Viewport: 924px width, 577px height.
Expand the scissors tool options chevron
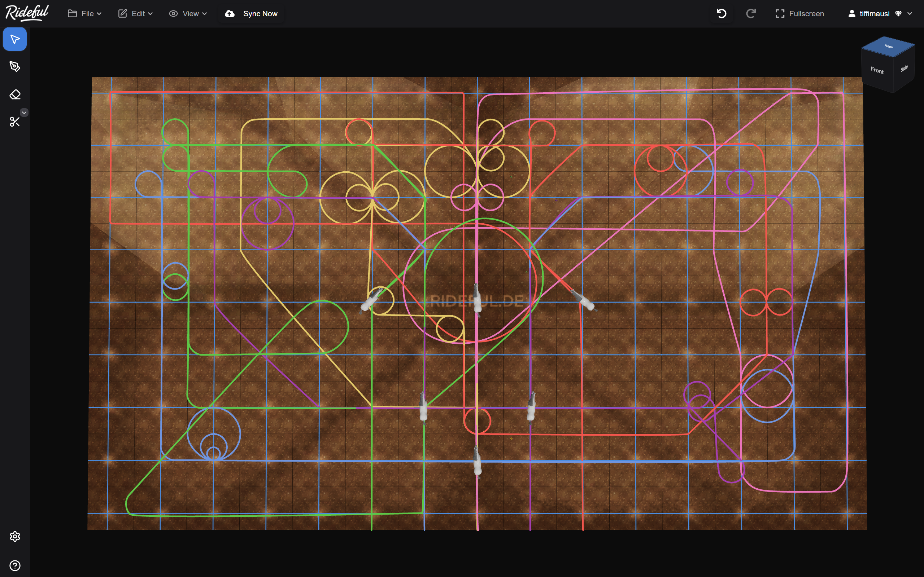pyautogui.click(x=24, y=113)
